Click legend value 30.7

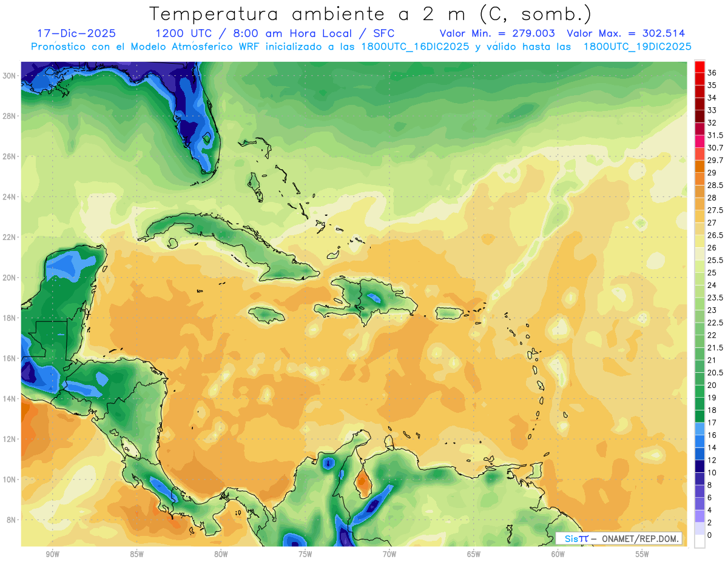pos(715,148)
